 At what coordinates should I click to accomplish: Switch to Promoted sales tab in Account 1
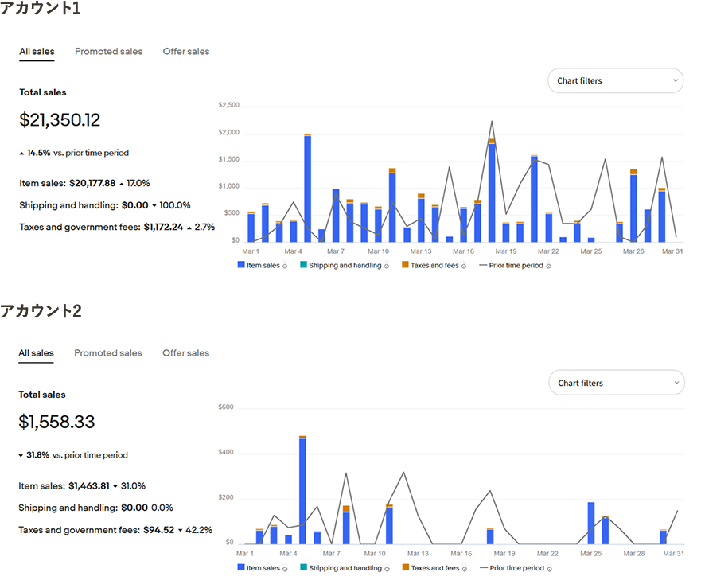109,52
